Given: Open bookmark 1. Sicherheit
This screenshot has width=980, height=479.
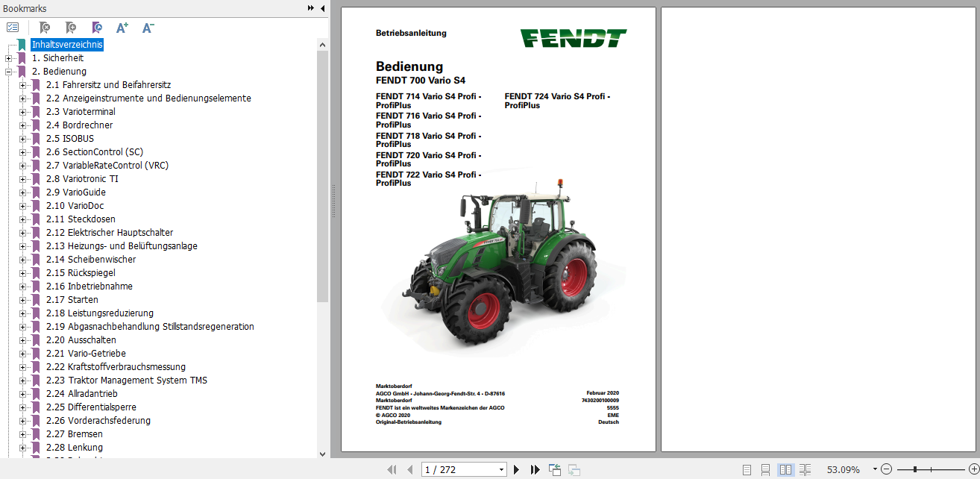Looking at the screenshot, I should [x=57, y=58].
